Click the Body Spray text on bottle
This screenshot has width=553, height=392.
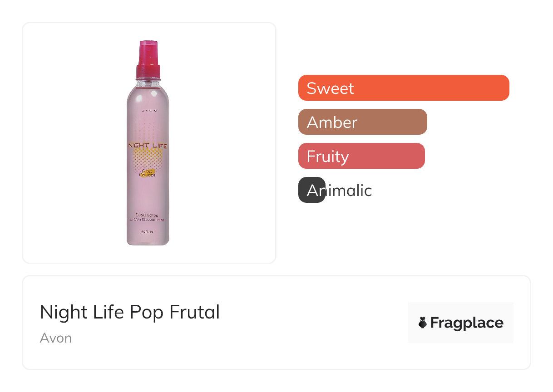pos(148,213)
